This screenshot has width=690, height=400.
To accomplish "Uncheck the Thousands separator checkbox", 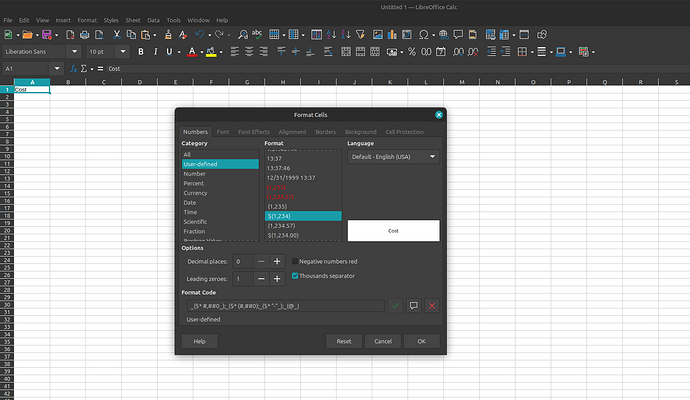I will click(295, 275).
